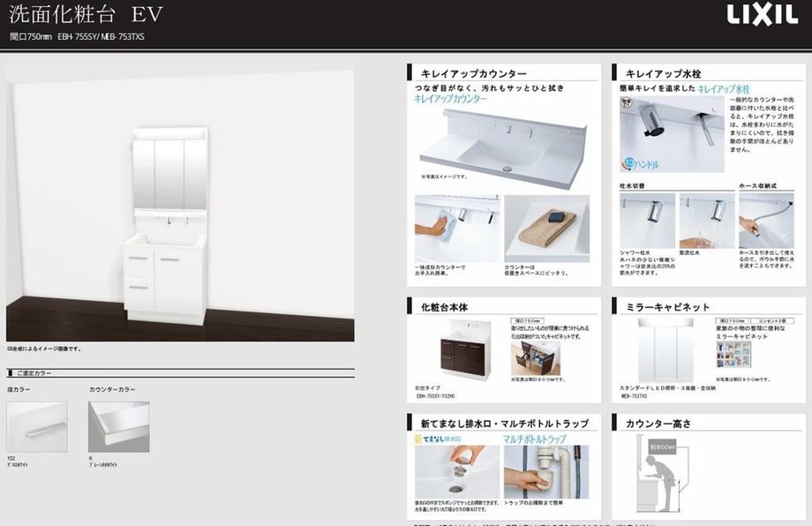Click the カウンター高さ section heading

point(658,424)
